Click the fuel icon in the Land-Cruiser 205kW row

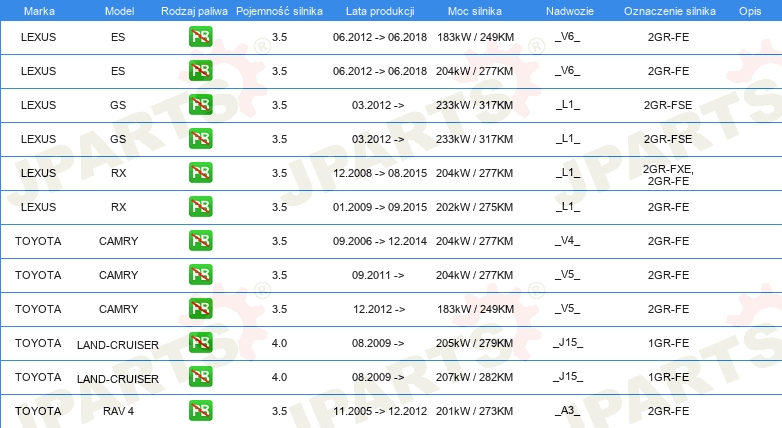200,342
